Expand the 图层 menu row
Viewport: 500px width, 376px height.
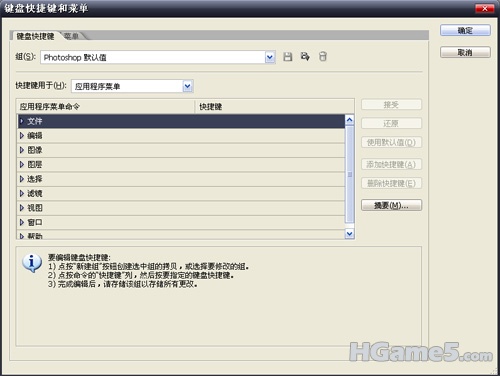(x=22, y=164)
